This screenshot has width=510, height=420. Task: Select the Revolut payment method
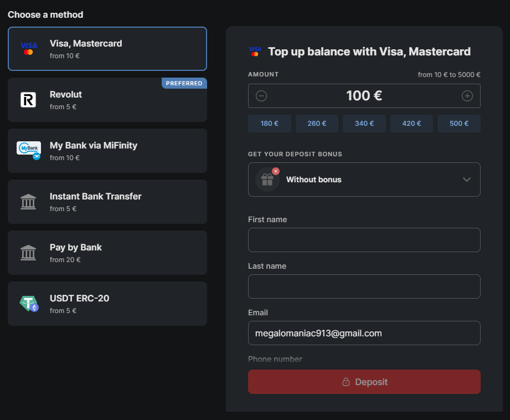(x=107, y=100)
